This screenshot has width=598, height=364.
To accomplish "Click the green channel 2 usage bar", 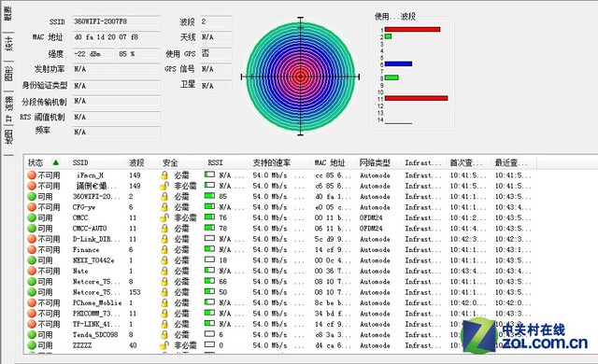I will (389, 36).
